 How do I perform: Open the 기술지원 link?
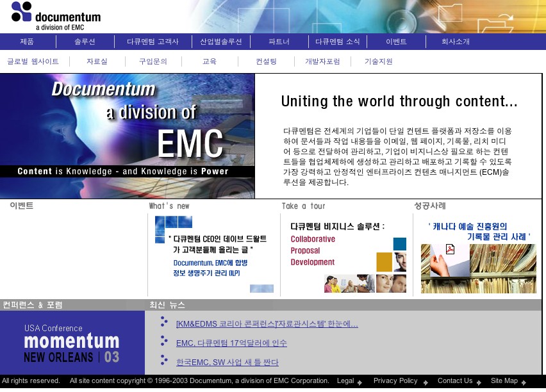point(379,61)
